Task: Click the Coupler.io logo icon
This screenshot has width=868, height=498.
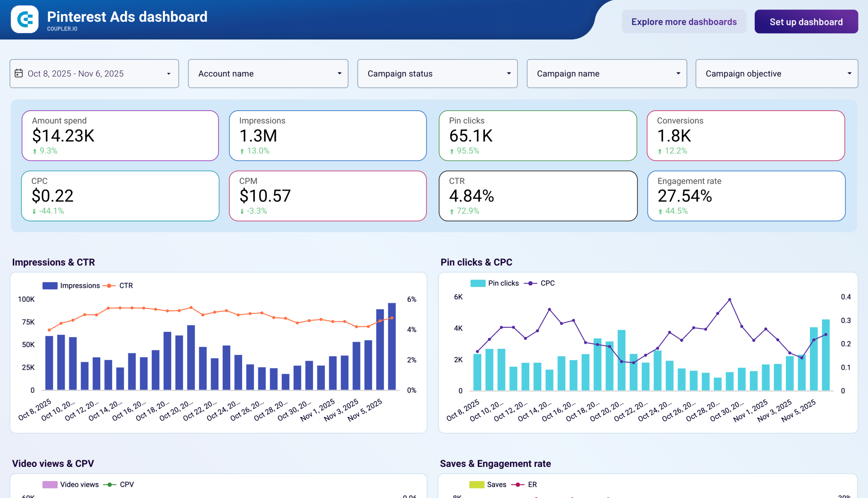Action: pos(24,20)
